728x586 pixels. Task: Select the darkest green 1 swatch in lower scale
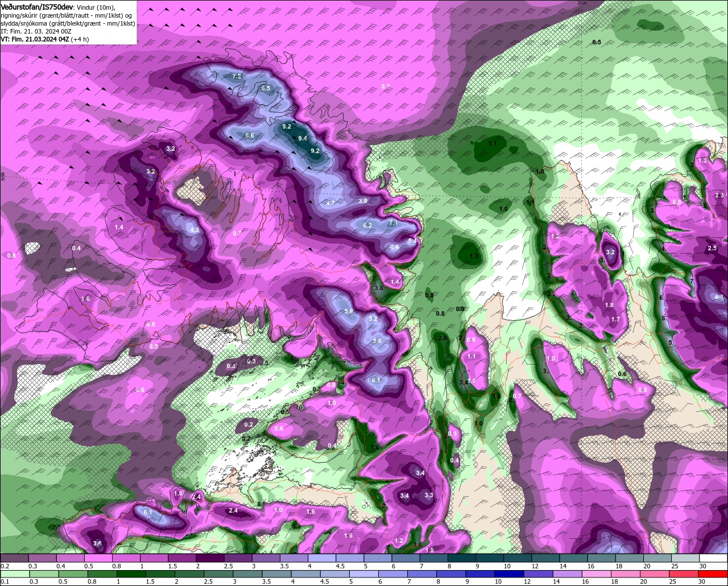coord(131,574)
